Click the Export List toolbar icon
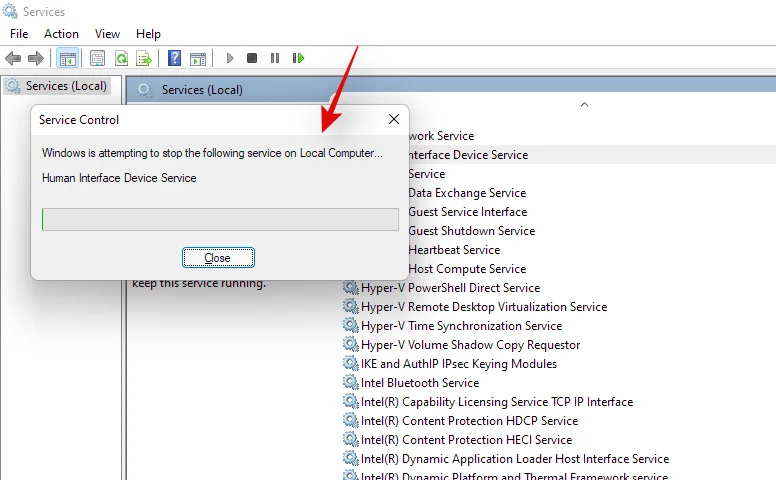This screenshot has height=480, width=776. click(x=144, y=58)
